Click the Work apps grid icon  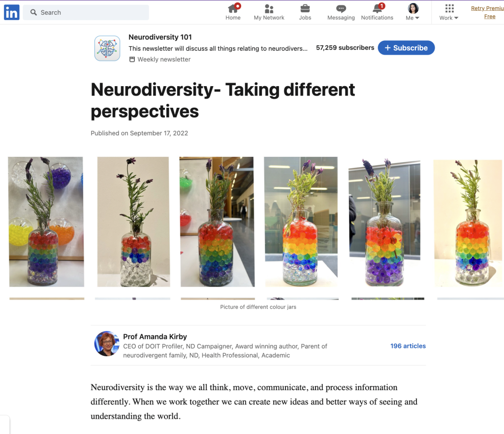pyautogui.click(x=449, y=8)
